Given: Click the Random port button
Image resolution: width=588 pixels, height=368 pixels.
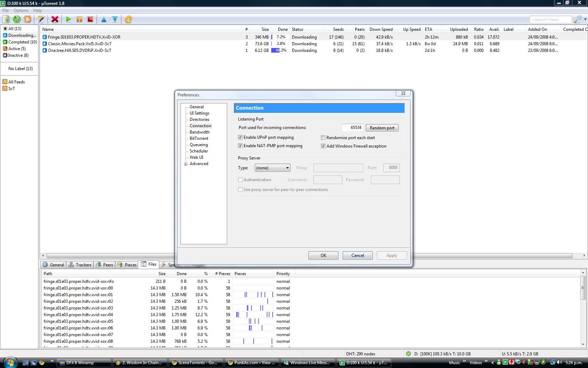Looking at the screenshot, I should 382,128.
